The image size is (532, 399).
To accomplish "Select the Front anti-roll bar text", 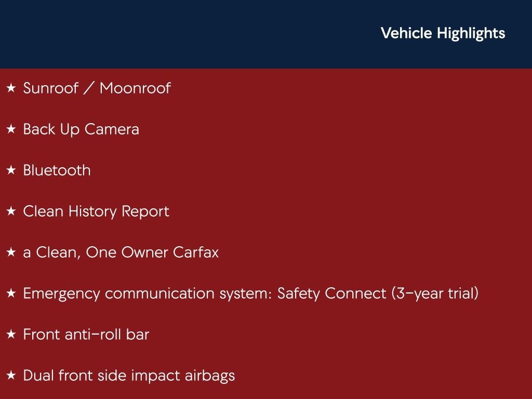I will (86, 335).
